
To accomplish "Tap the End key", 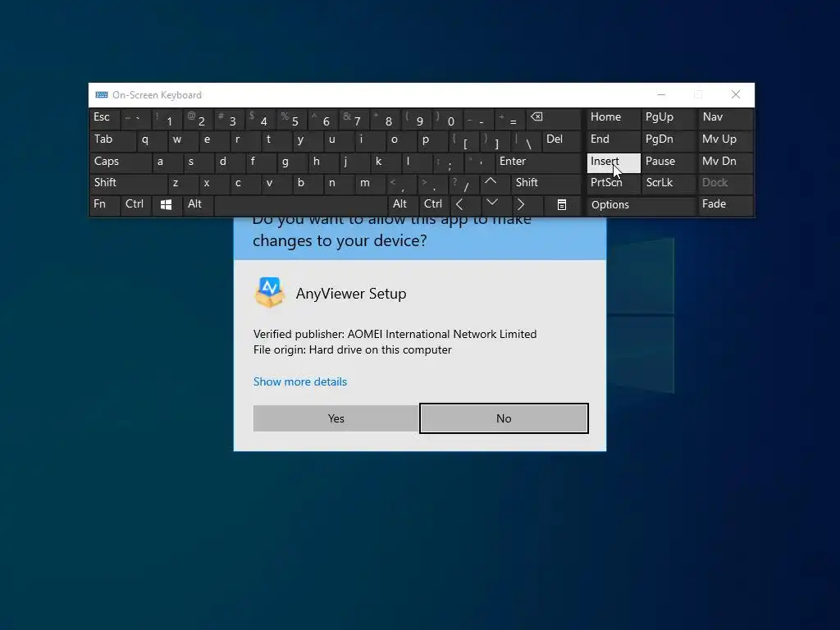I will click(x=614, y=139).
